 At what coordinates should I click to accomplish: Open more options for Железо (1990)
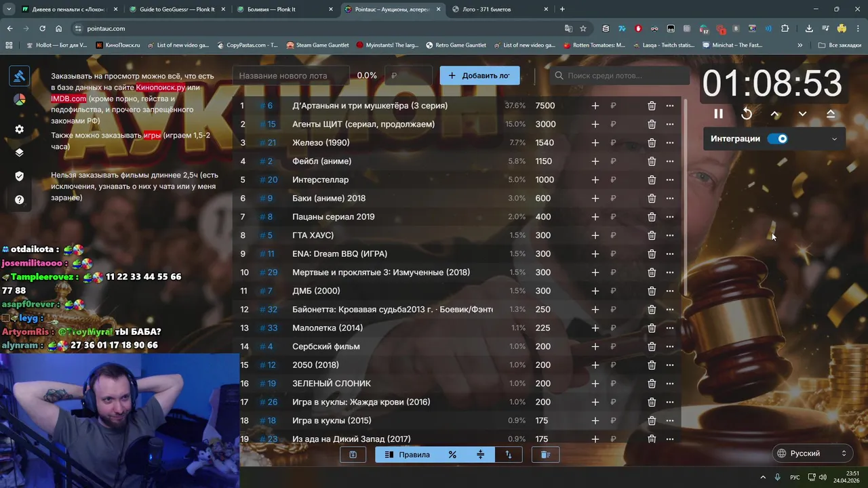[x=670, y=143]
